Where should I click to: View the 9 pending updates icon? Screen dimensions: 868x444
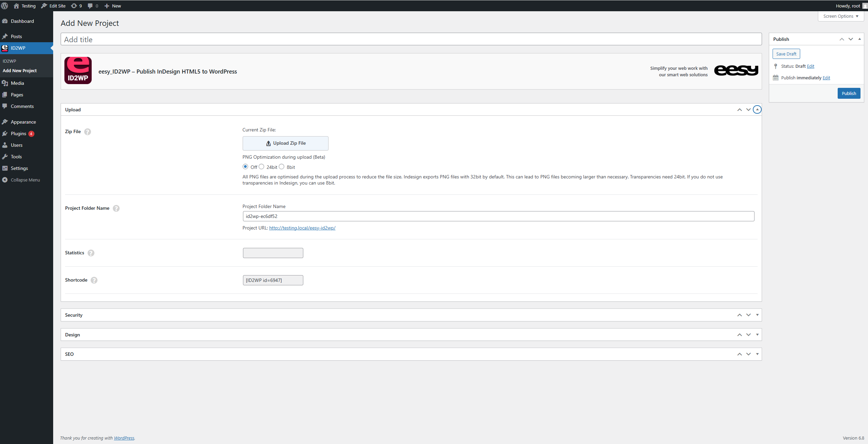(x=76, y=6)
